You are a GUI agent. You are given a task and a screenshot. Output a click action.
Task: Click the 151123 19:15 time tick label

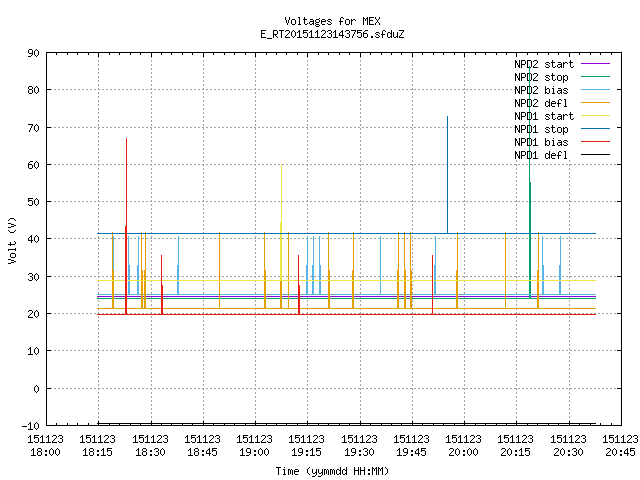pyautogui.click(x=307, y=446)
